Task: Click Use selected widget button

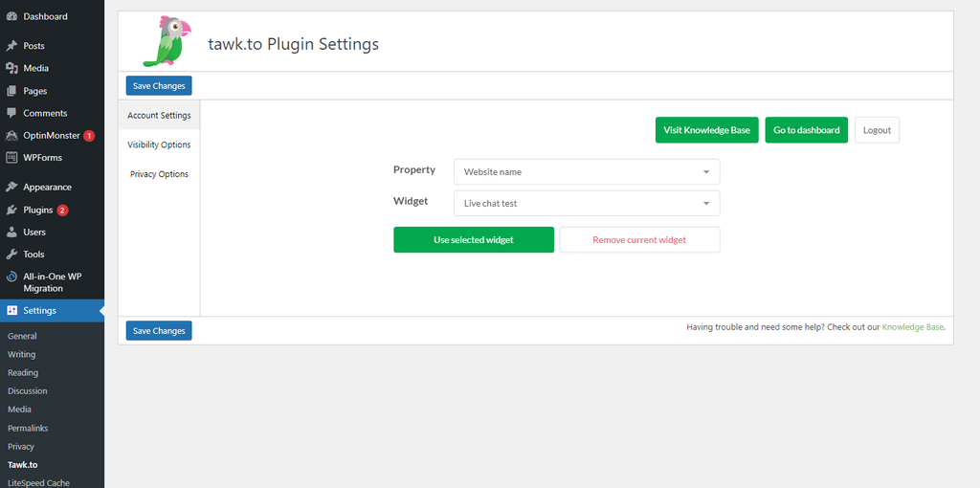Action: [x=474, y=240]
